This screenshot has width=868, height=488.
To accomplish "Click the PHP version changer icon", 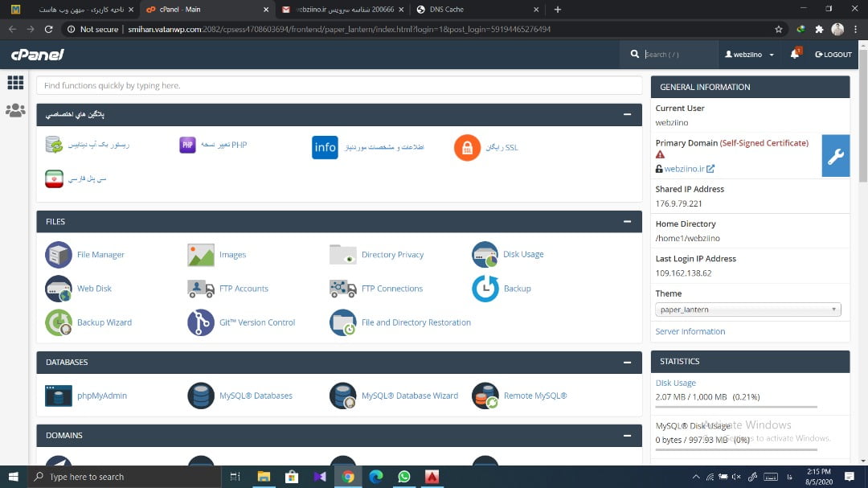I will (187, 145).
